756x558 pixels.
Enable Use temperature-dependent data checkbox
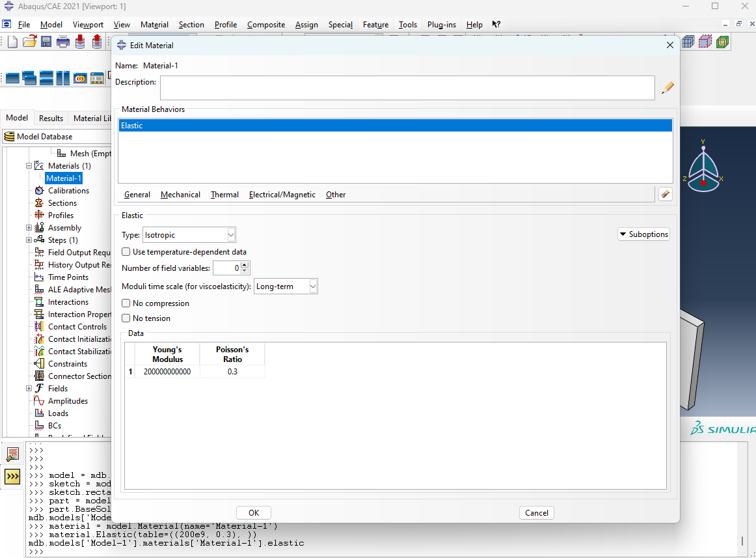coord(126,252)
